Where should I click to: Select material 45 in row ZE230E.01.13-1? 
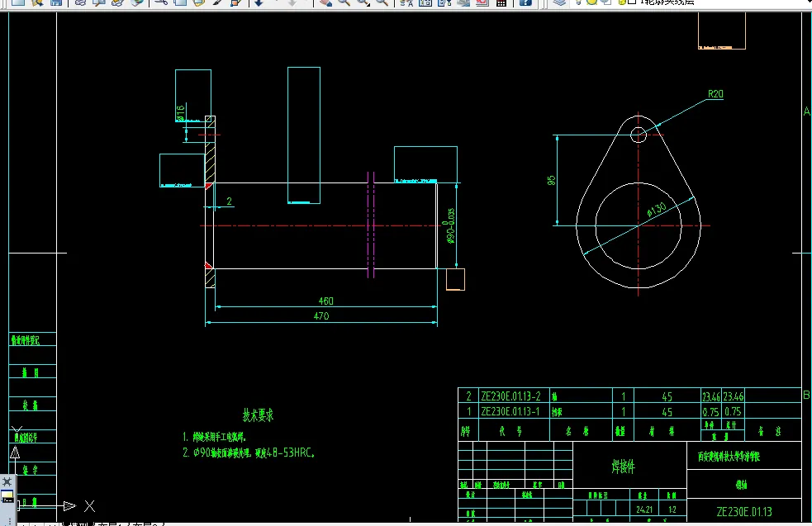[667, 412]
